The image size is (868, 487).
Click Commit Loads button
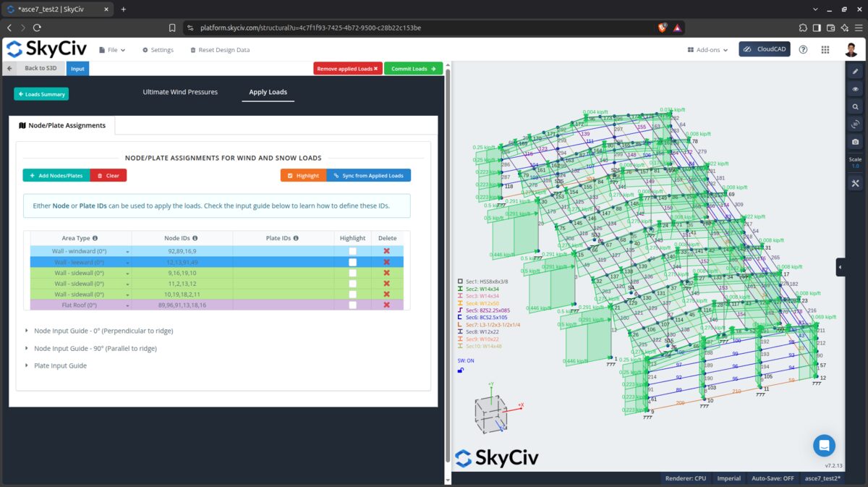tap(414, 69)
